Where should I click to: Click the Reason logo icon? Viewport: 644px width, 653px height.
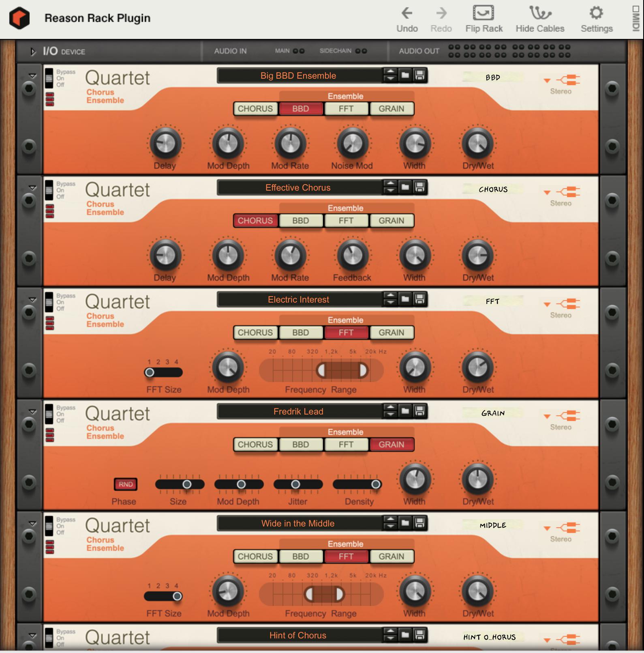pyautogui.click(x=19, y=19)
